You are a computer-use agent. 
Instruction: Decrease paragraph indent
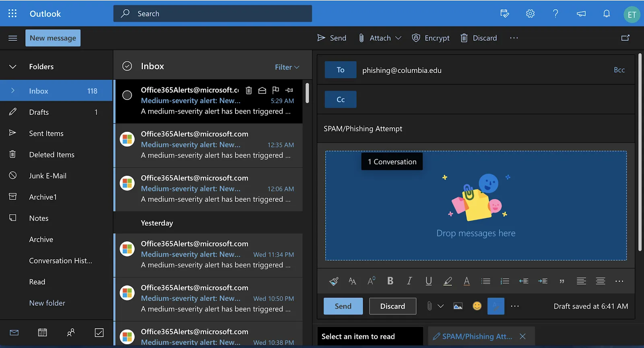(524, 281)
